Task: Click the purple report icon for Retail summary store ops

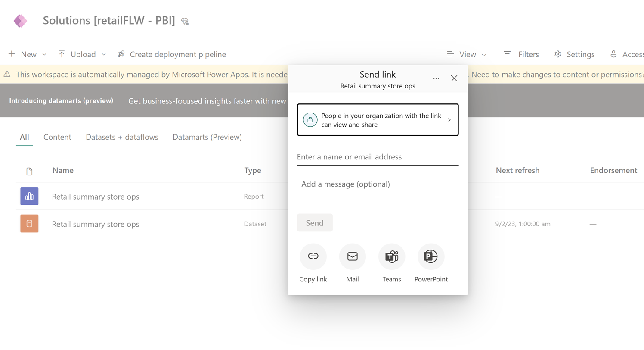Action: click(x=29, y=196)
